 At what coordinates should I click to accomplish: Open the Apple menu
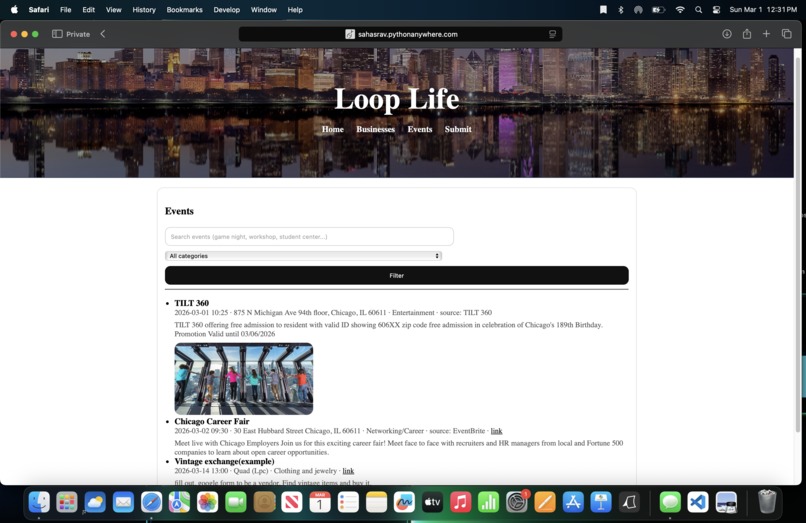pos(14,10)
